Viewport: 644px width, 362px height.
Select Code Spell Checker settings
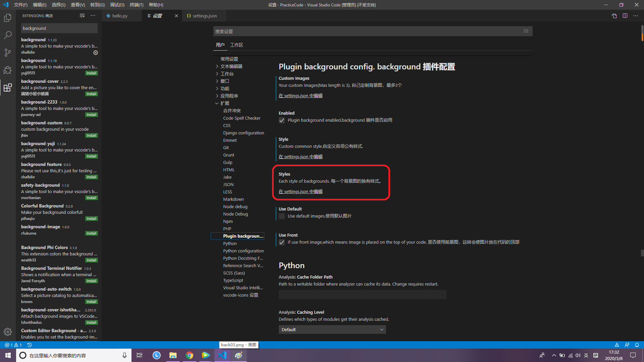(241, 118)
